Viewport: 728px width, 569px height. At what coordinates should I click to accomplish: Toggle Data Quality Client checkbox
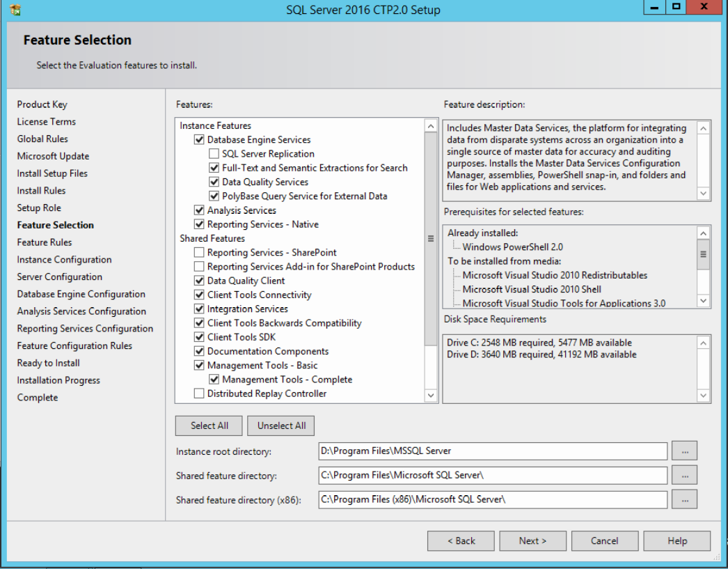(199, 281)
